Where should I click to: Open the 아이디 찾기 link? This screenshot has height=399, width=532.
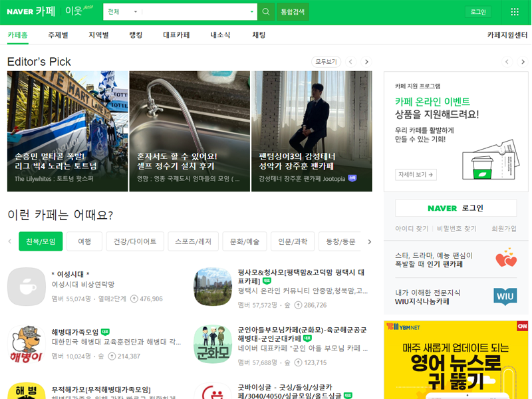click(412, 229)
